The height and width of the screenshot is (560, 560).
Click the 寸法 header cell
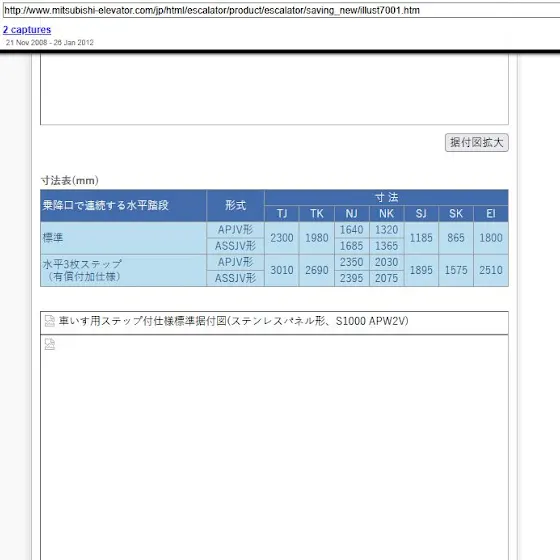pos(386,198)
